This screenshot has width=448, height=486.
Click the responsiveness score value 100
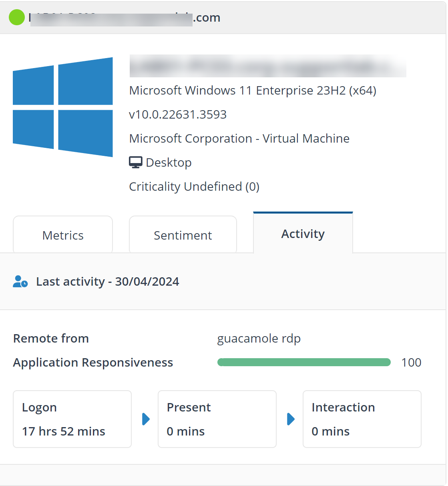pyautogui.click(x=411, y=363)
